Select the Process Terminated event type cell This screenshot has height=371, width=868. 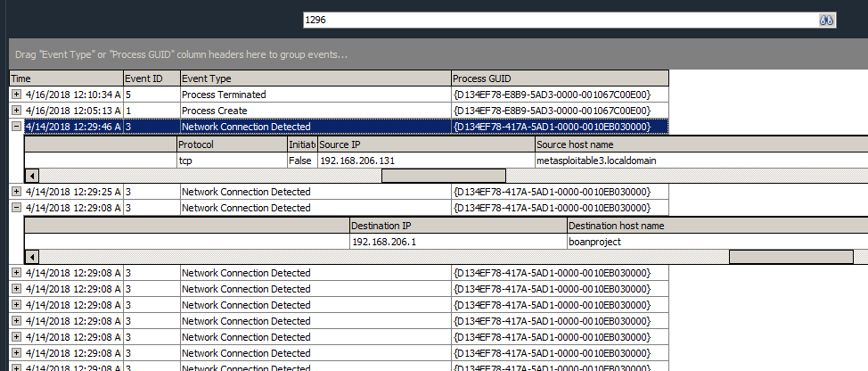click(316, 95)
